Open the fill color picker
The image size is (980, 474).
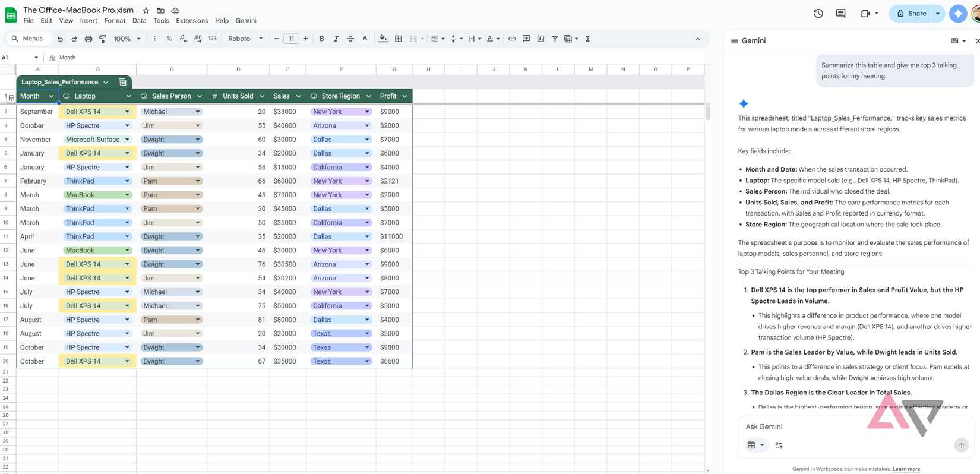pos(383,39)
